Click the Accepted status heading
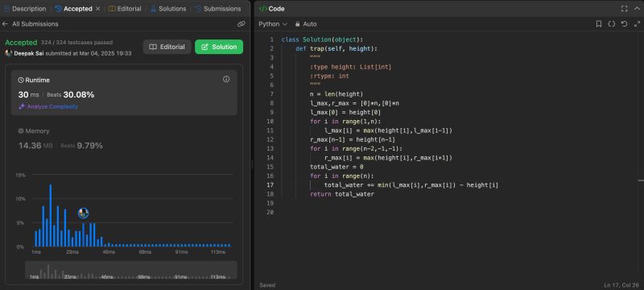This screenshot has width=644, height=290. (22, 43)
